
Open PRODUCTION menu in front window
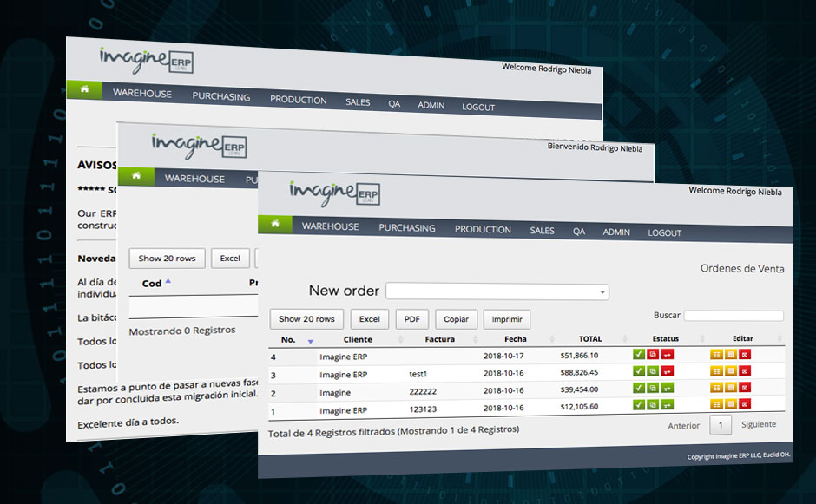coord(483,229)
